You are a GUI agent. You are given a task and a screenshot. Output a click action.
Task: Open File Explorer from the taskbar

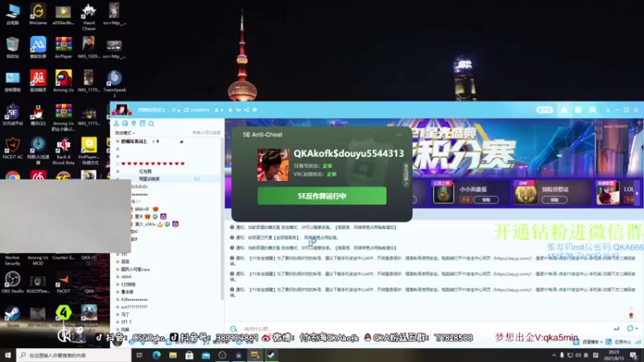173,355
